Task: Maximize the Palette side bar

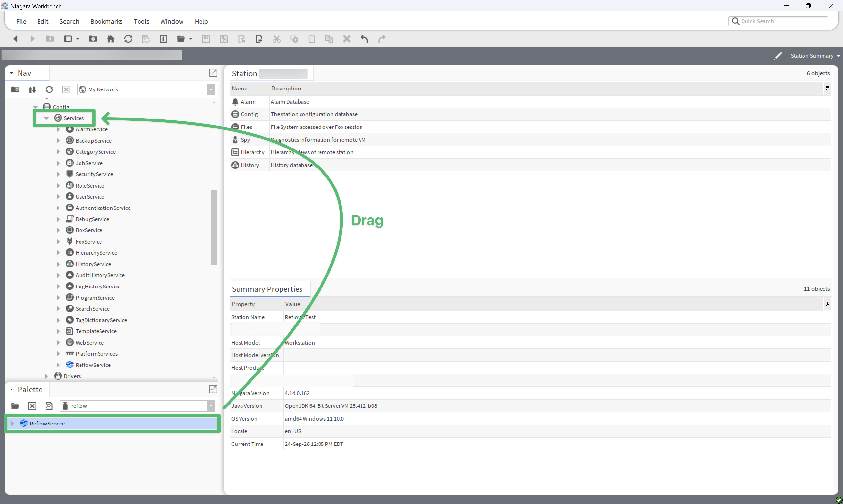Action: 213,390
